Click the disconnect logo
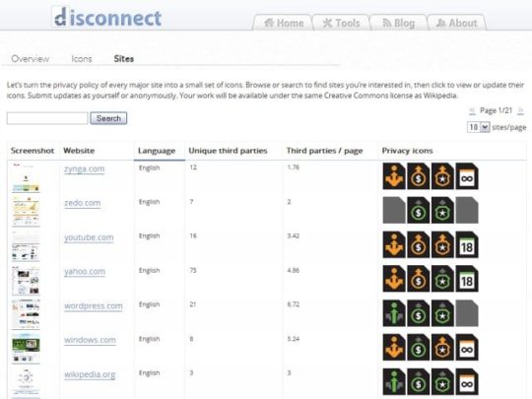Image resolution: width=532 pixels, height=399 pixels. [107, 17]
